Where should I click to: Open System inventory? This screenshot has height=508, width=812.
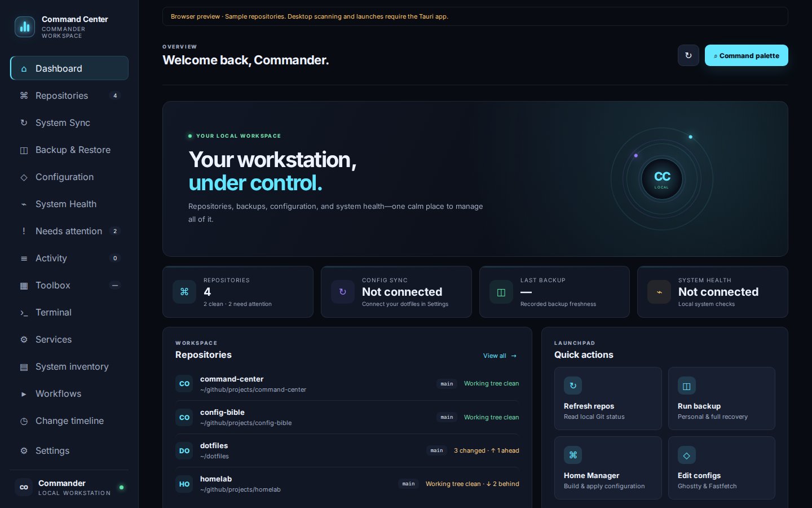69,366
